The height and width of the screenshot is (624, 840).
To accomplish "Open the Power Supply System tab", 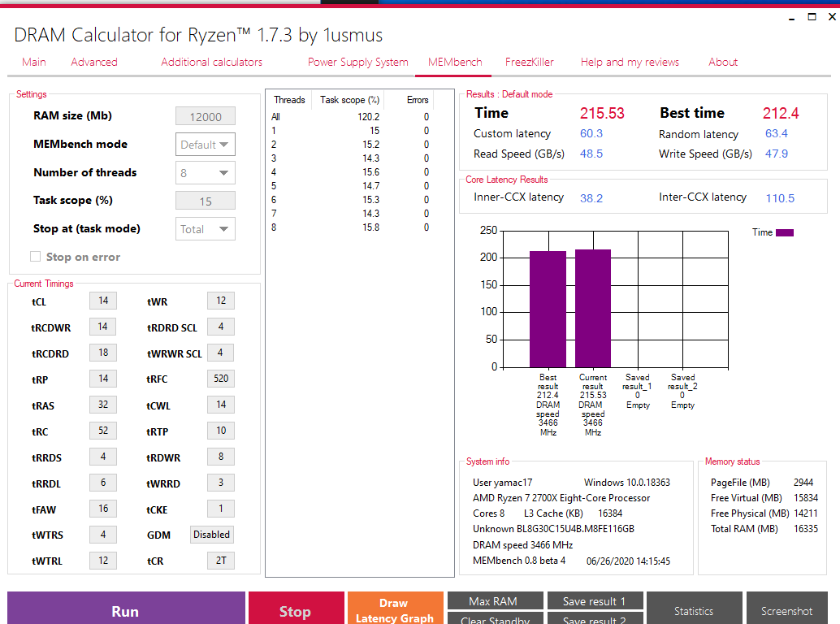I will [357, 62].
